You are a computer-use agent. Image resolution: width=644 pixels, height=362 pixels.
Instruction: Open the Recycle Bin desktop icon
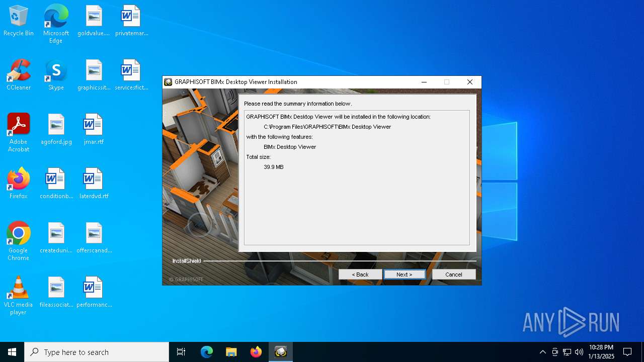coord(19,21)
